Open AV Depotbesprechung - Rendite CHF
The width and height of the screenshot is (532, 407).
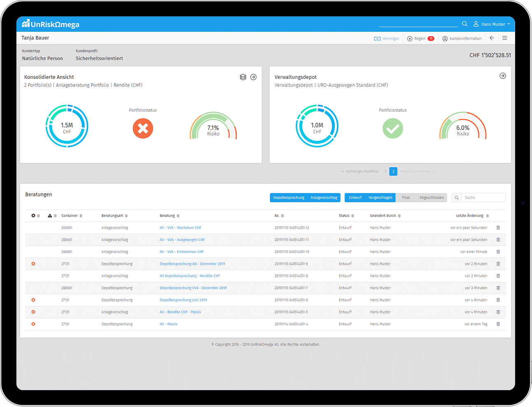(x=190, y=276)
